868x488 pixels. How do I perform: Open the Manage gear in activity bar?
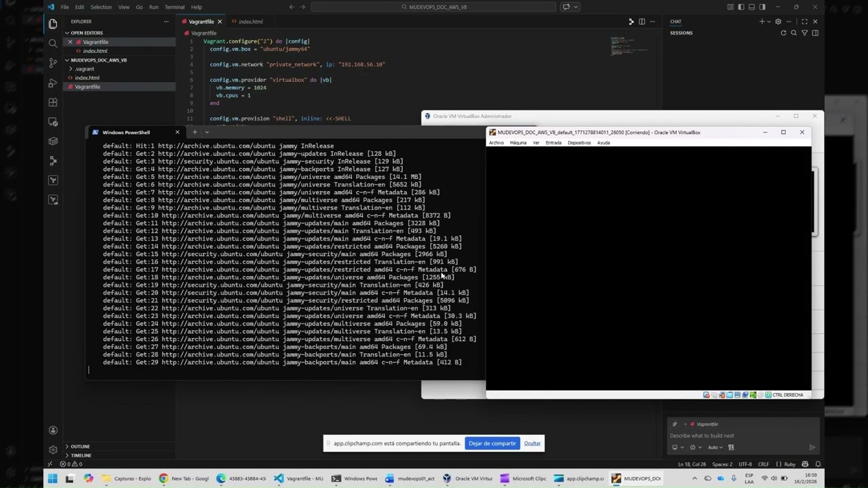pyautogui.click(x=53, y=449)
